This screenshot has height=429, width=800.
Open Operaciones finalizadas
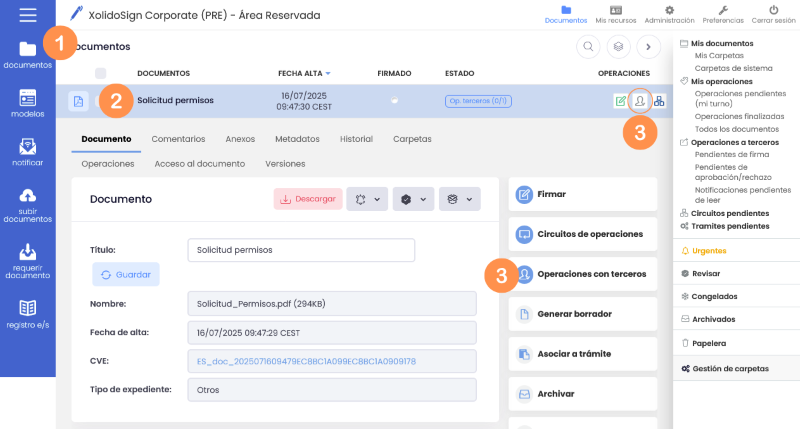pyautogui.click(x=739, y=116)
